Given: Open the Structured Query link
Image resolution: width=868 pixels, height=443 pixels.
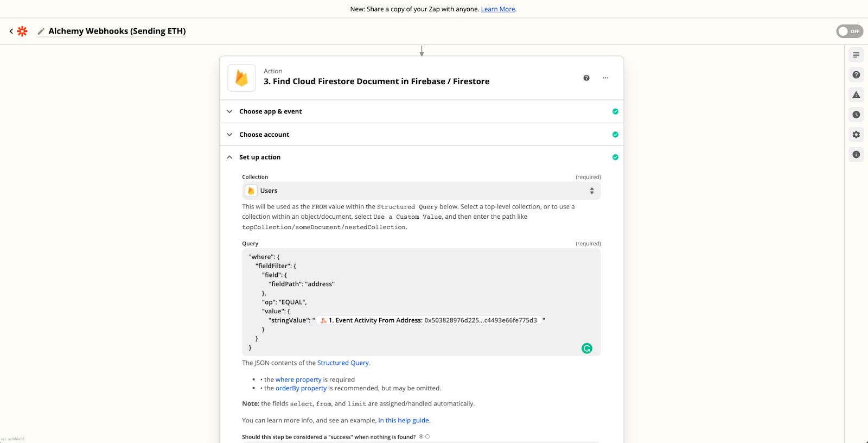Looking at the screenshot, I should [x=343, y=363].
